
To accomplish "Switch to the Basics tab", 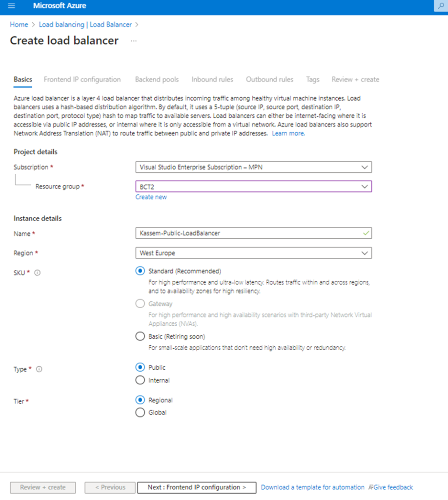I will 23,80.
